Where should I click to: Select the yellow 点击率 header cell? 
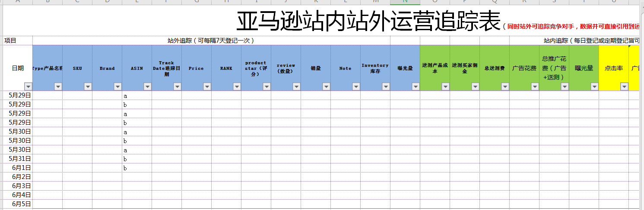click(x=614, y=68)
